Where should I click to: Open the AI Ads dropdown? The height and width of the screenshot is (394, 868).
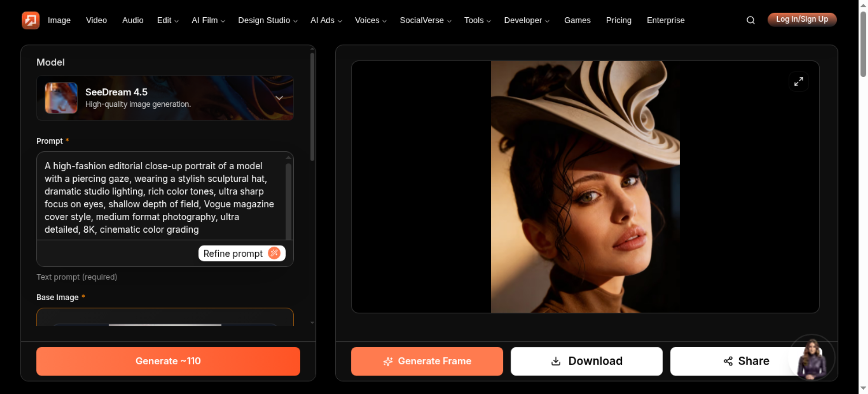(326, 20)
